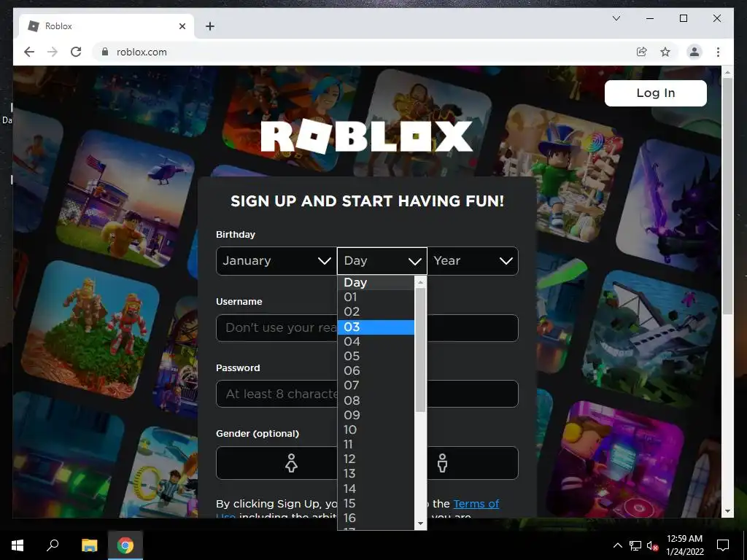Viewport: 747px width, 560px height.
Task: Select the Roblox browser tab
Action: click(106, 26)
